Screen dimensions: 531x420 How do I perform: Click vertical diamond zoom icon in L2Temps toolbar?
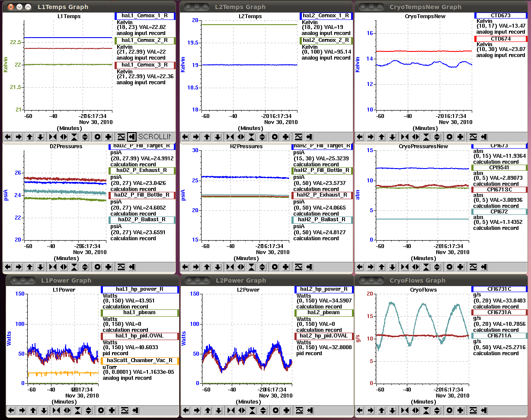click(x=262, y=137)
